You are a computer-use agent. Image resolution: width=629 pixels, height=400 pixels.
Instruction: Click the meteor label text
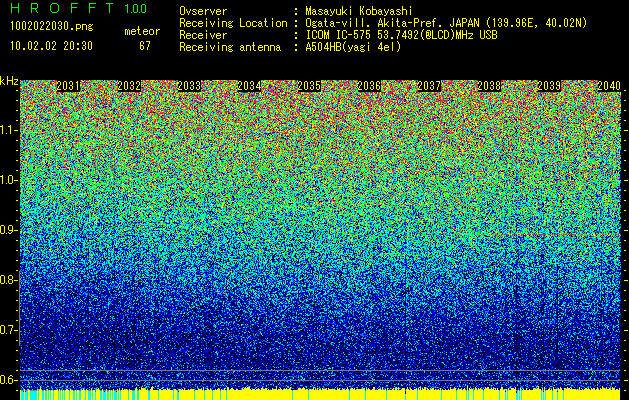tap(142, 31)
